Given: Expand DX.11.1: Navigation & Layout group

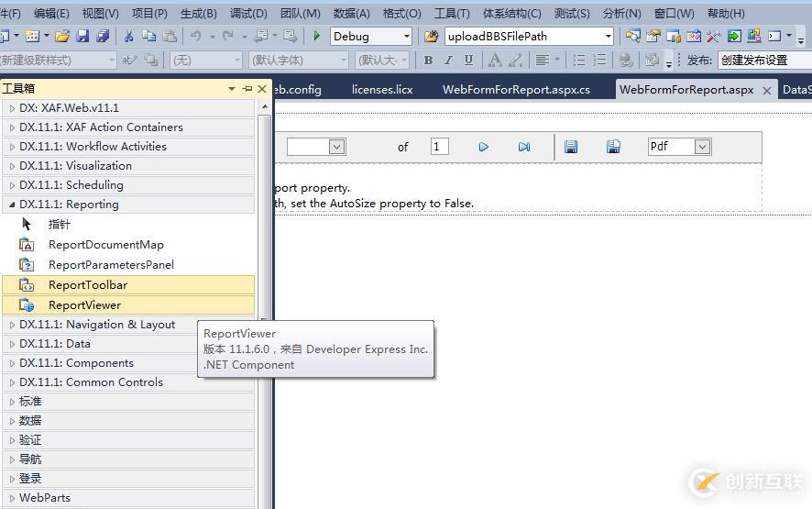Looking at the screenshot, I should tap(13, 325).
